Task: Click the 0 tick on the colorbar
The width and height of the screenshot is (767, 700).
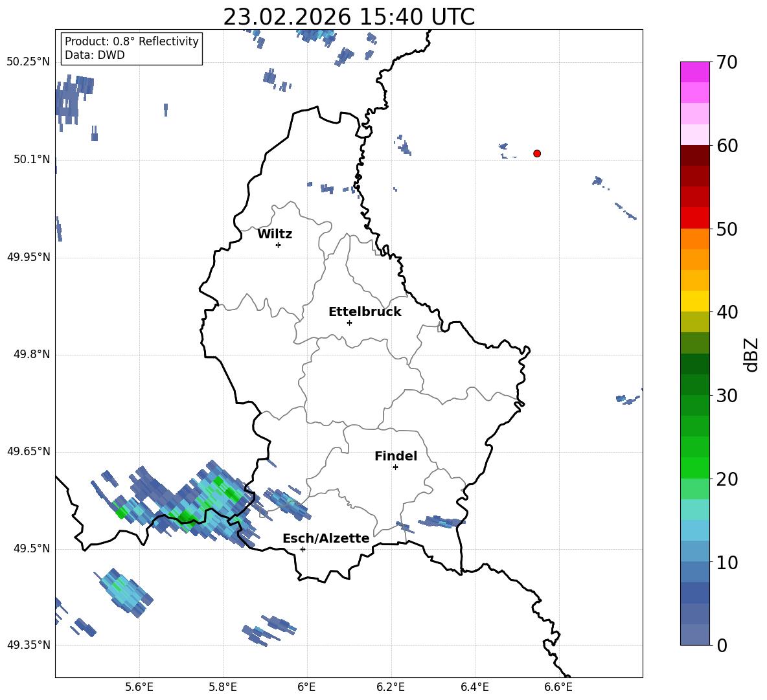Action: click(722, 645)
